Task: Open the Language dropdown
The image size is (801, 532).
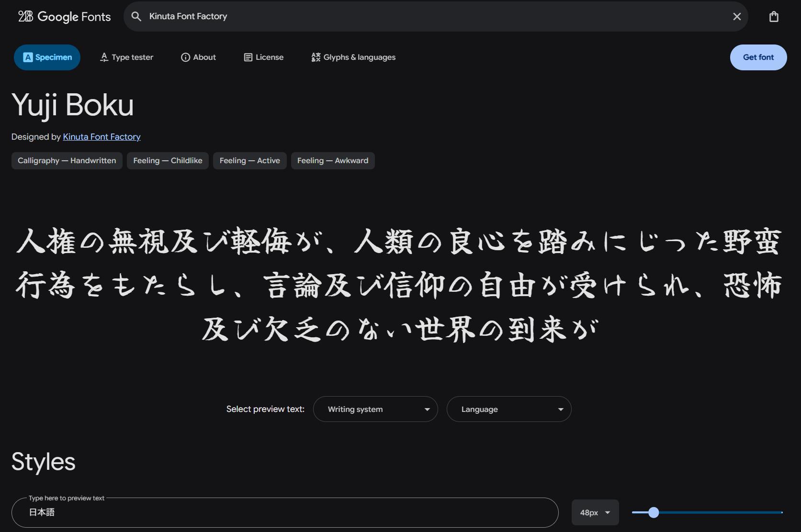Action: pos(508,409)
